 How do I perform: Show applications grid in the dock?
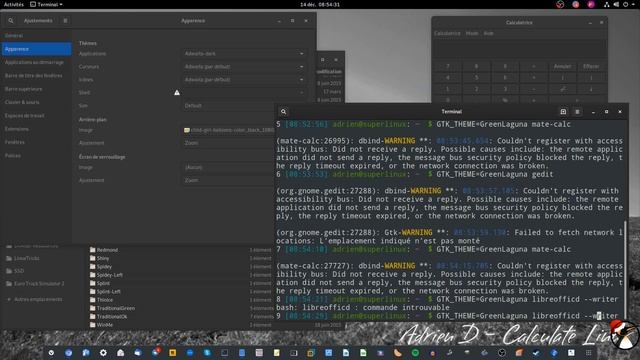pyautogui.click(x=589, y=353)
